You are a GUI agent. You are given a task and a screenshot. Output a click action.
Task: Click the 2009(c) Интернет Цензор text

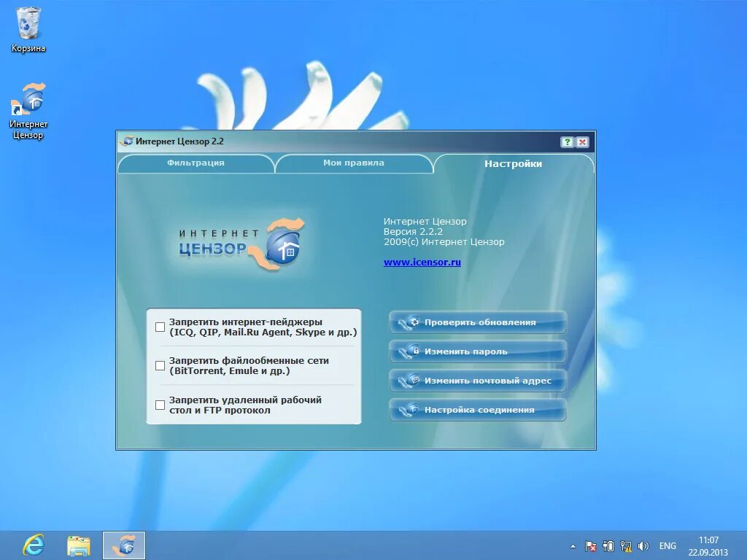coord(444,242)
